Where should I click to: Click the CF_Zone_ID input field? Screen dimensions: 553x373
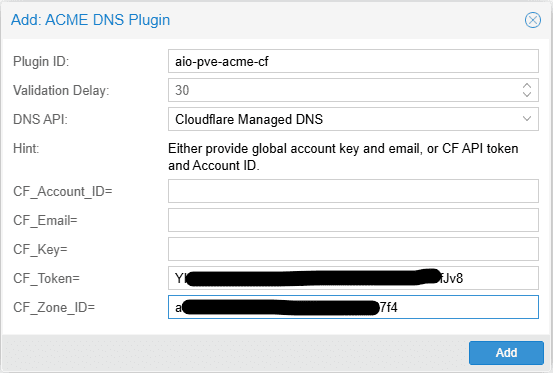point(353,307)
